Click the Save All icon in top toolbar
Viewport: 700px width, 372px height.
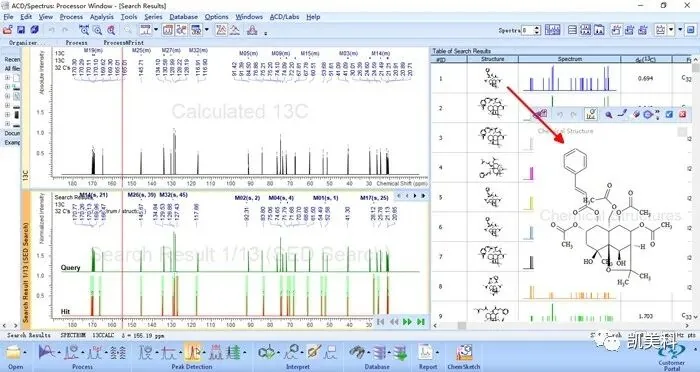point(34,30)
